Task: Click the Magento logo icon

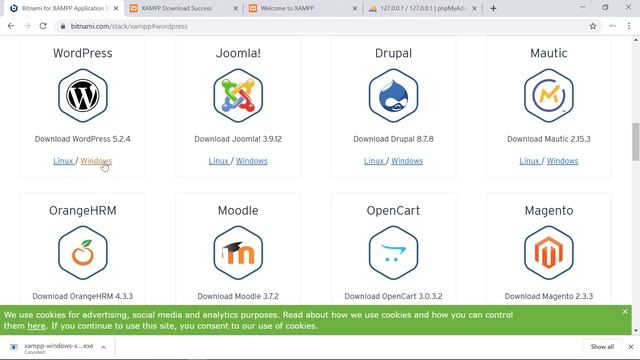Action: pos(549,253)
